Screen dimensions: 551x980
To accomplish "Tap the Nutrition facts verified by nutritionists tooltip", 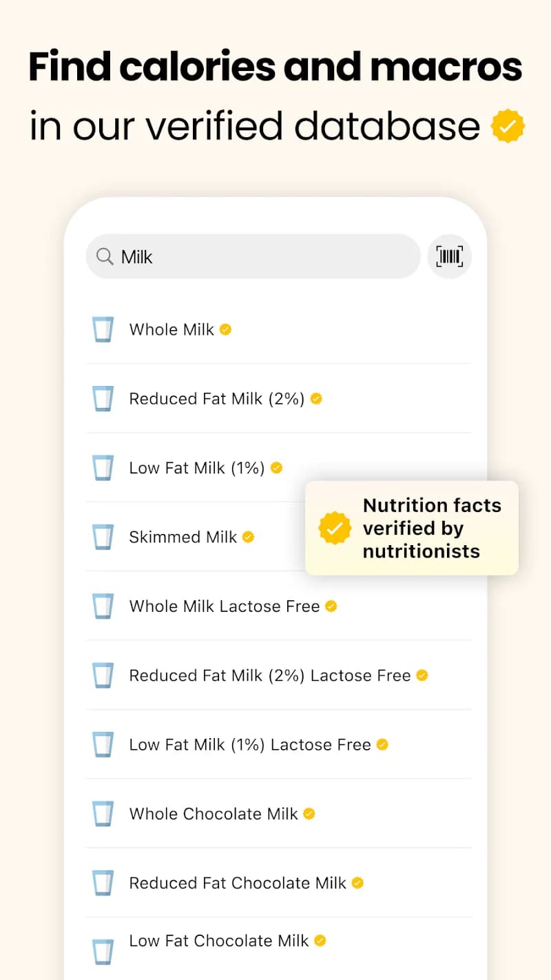I will (x=431, y=528).
